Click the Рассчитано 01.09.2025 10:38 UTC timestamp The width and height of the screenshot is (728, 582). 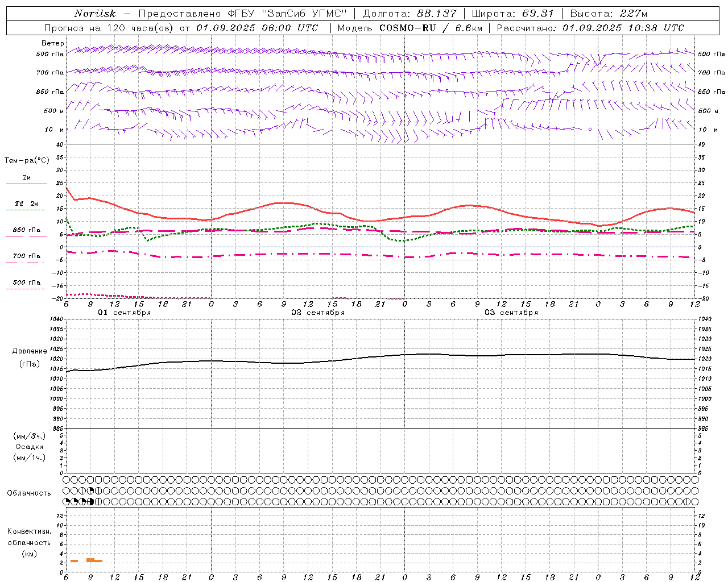pyautogui.click(x=590, y=28)
